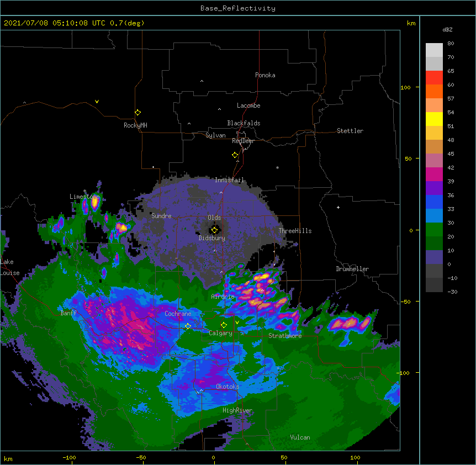Click the Lacombe city label
Screen dimensions: 476x465
coord(248,105)
